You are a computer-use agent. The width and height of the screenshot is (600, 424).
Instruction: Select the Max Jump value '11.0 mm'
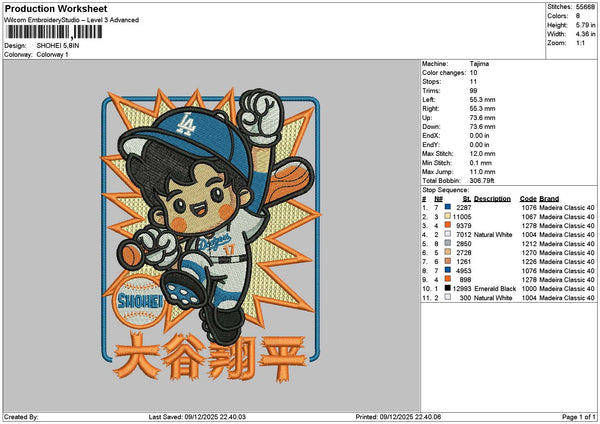(483, 172)
